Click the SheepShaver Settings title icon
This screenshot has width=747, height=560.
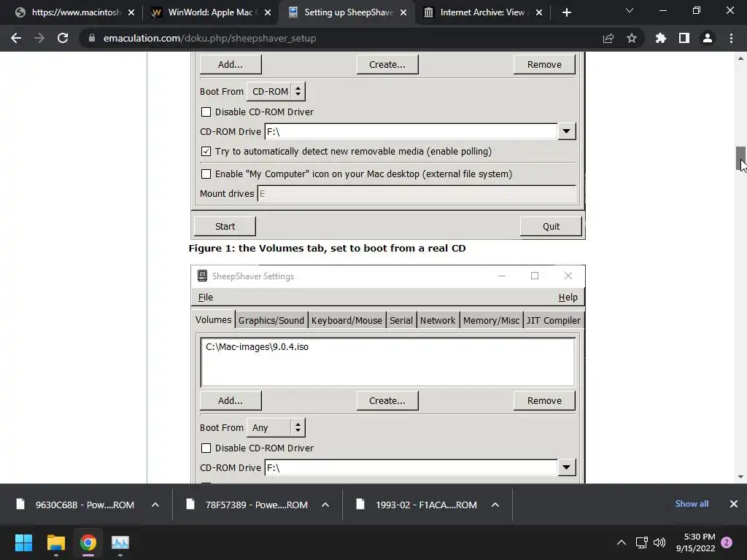[x=203, y=276]
